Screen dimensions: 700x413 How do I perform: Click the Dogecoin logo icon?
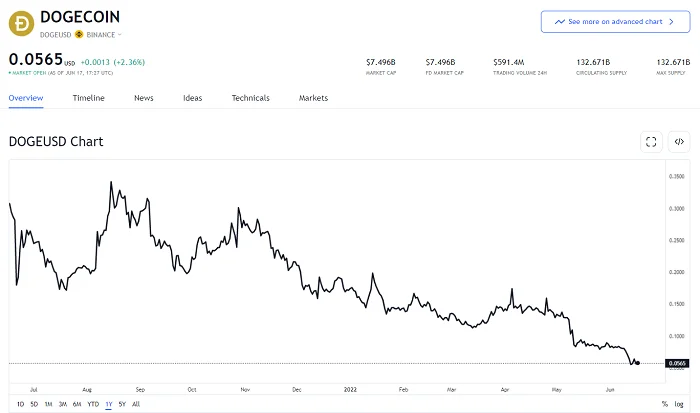point(21,24)
